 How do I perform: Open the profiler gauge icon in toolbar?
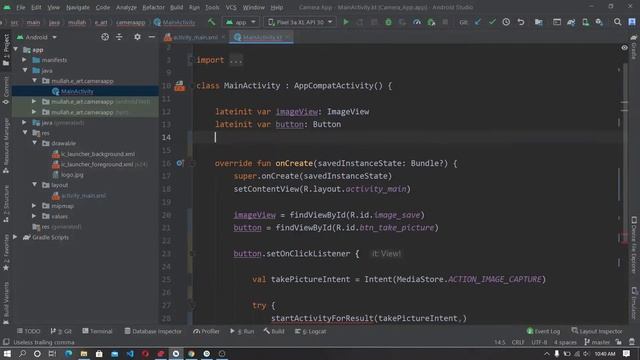[417, 22]
